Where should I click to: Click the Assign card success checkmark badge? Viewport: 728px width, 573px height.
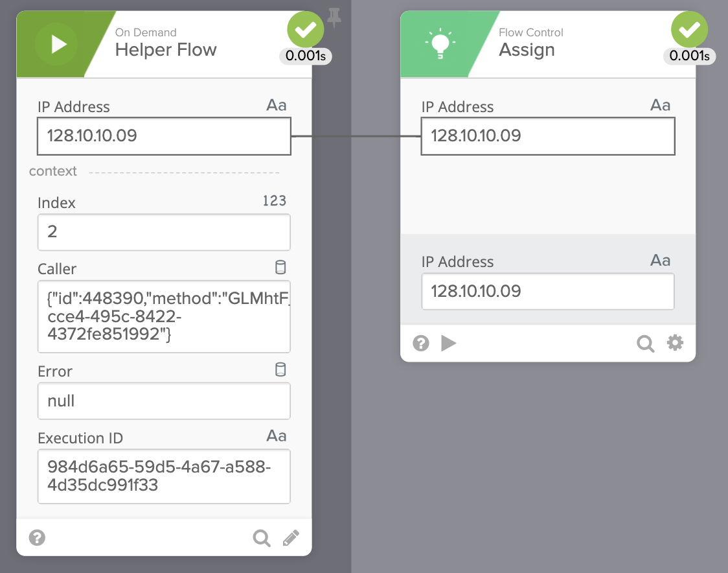(690, 30)
